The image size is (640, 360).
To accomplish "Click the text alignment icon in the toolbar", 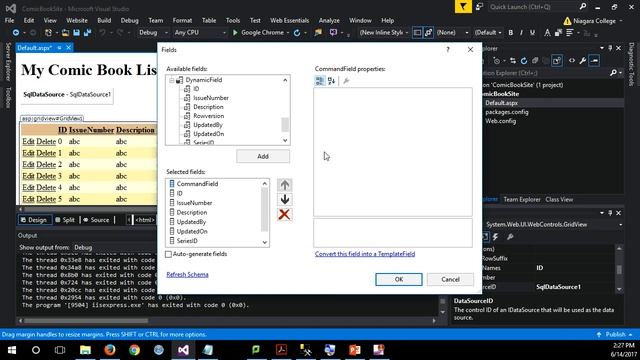I will [x=570, y=33].
